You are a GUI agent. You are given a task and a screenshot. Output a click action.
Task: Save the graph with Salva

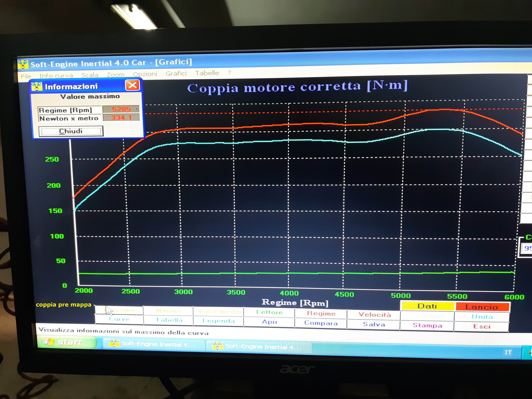point(374,324)
